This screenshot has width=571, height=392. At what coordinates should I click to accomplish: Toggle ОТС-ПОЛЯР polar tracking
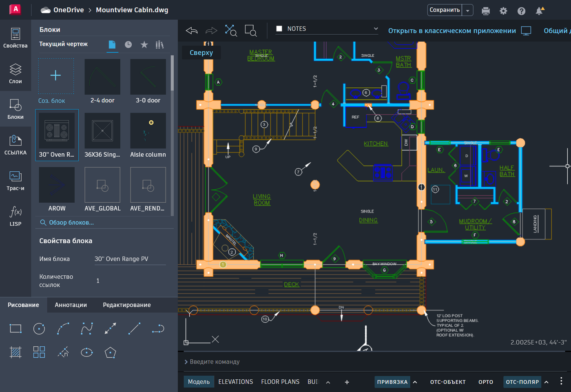click(522, 382)
